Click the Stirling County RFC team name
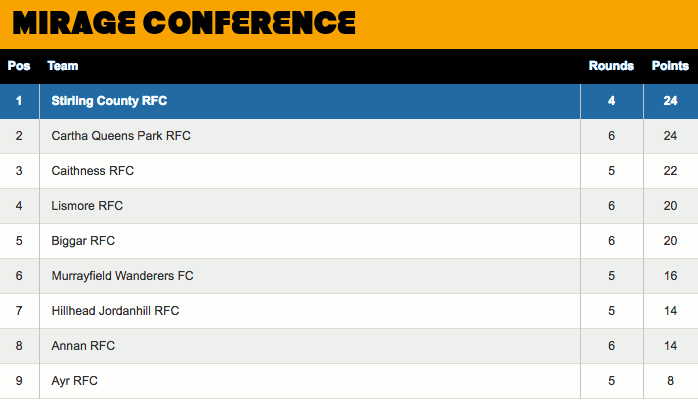 coord(109,101)
